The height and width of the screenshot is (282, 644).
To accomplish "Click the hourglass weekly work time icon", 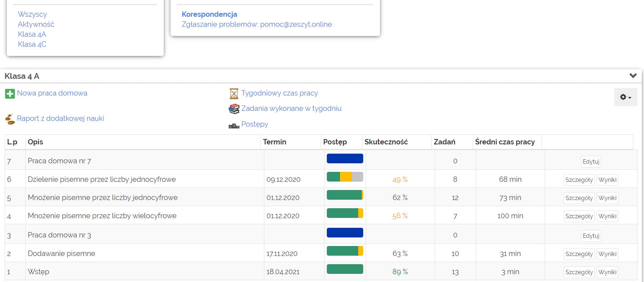I will point(234,94).
